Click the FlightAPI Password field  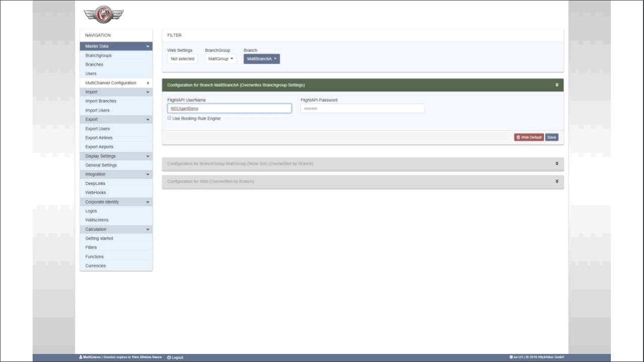click(362, 108)
